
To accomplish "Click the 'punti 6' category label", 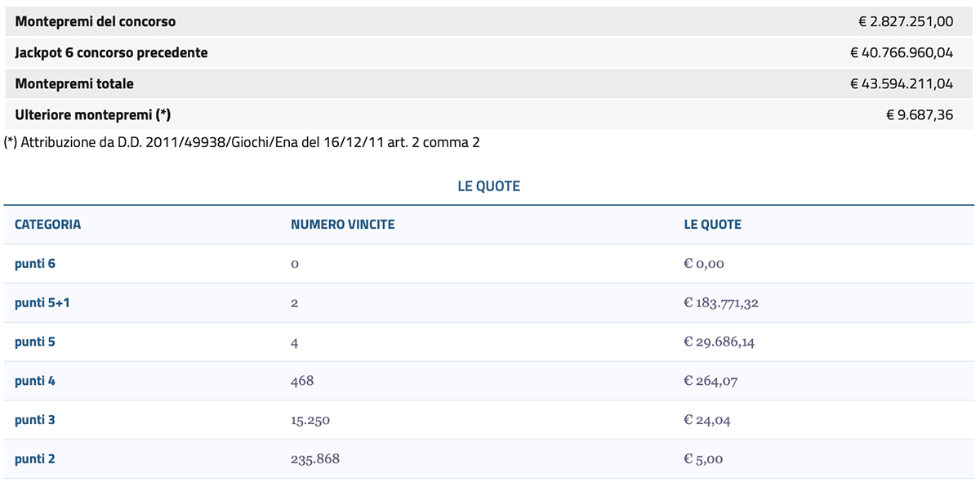I will tap(34, 264).
